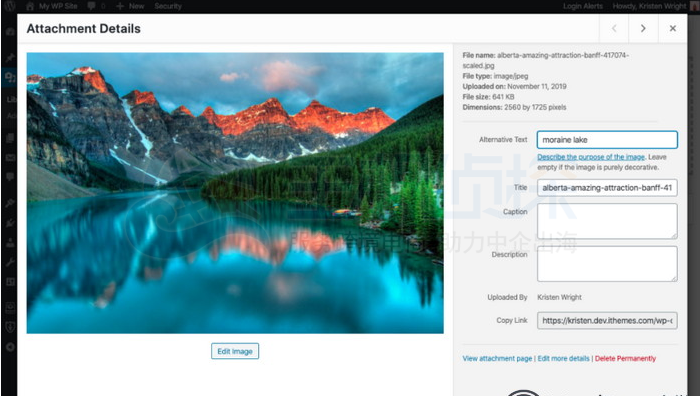
Task: Click the Moraine Lake image preview
Action: [235, 193]
